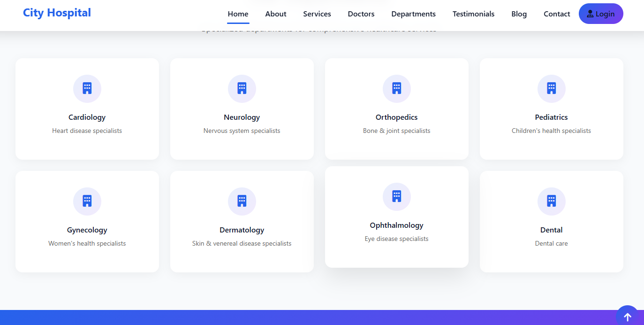This screenshot has width=644, height=325.
Task: Click 'Heart disease specialists' text
Action: point(87,131)
